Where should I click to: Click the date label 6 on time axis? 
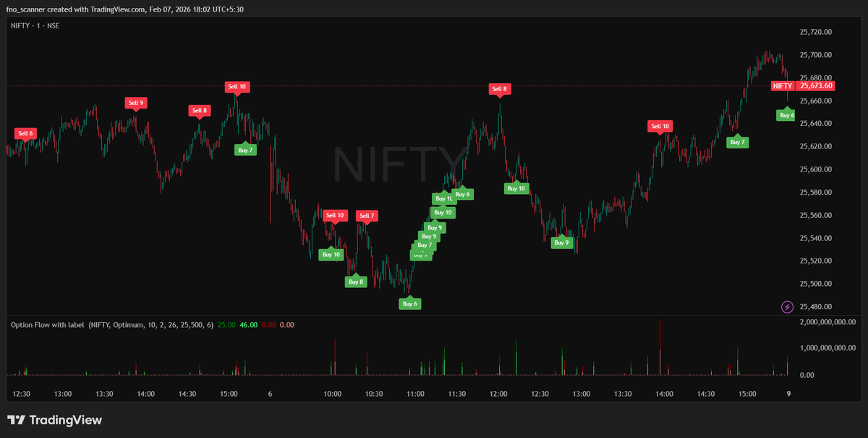pyautogui.click(x=270, y=394)
